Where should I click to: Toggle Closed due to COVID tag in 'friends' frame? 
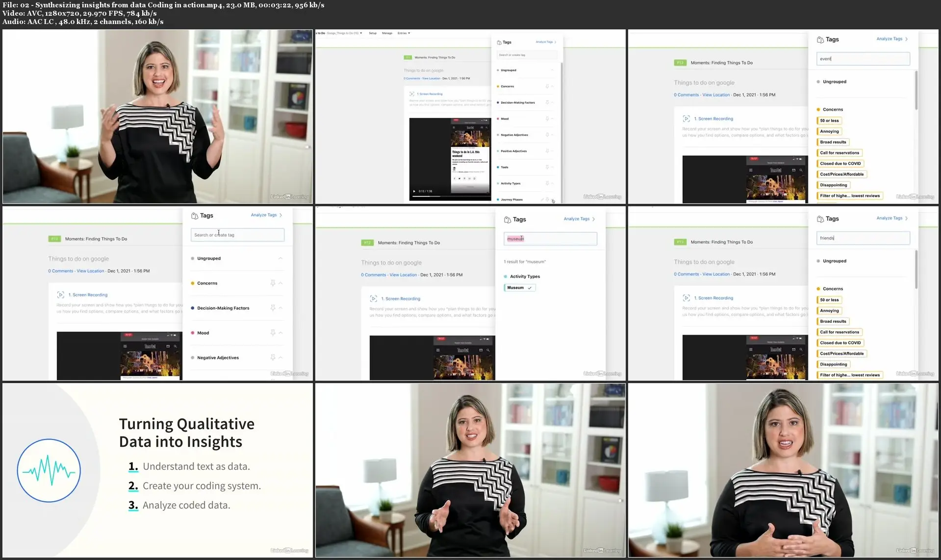840,343
